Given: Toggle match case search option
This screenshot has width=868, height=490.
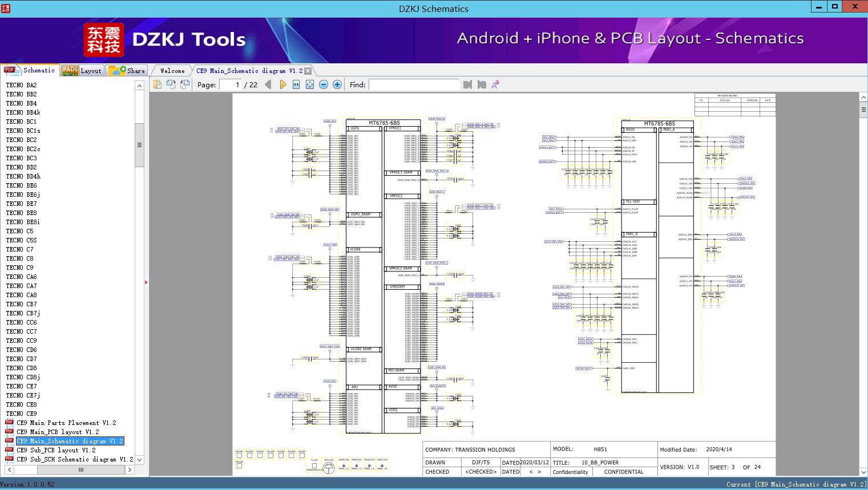Looking at the screenshot, I should click(495, 84).
